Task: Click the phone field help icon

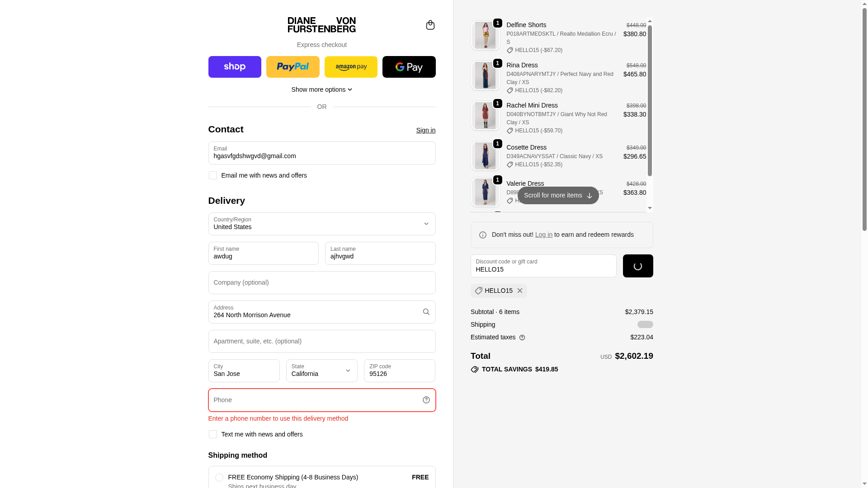Action: 426,400
